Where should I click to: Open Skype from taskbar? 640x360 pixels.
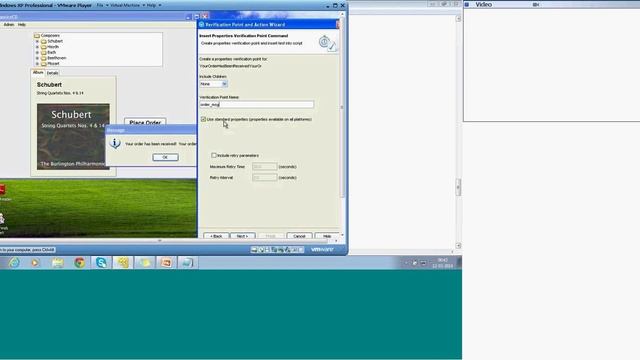pos(101,262)
